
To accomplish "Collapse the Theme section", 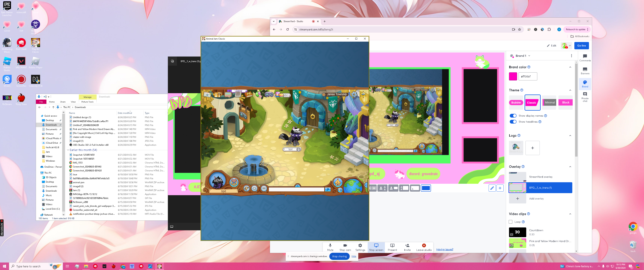I will [570, 90].
